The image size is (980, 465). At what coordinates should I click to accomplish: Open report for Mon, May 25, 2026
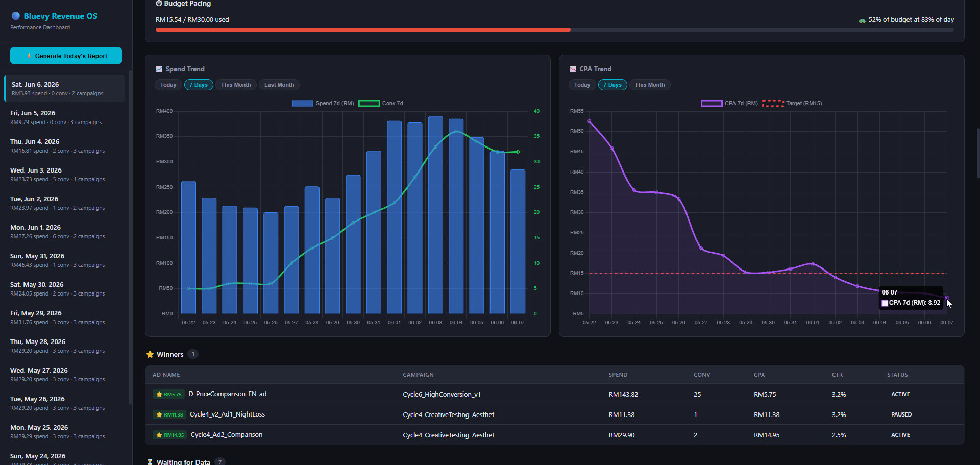pyautogui.click(x=65, y=431)
